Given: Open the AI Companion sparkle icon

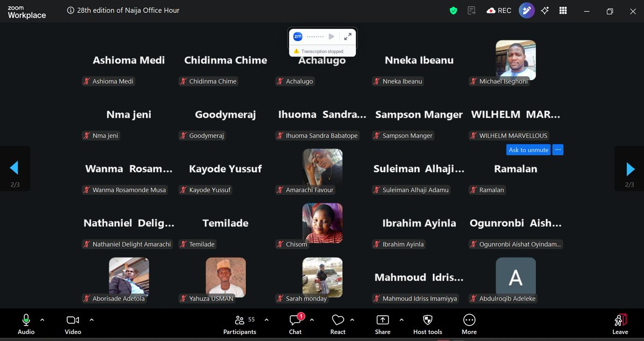Looking at the screenshot, I should [x=545, y=11].
